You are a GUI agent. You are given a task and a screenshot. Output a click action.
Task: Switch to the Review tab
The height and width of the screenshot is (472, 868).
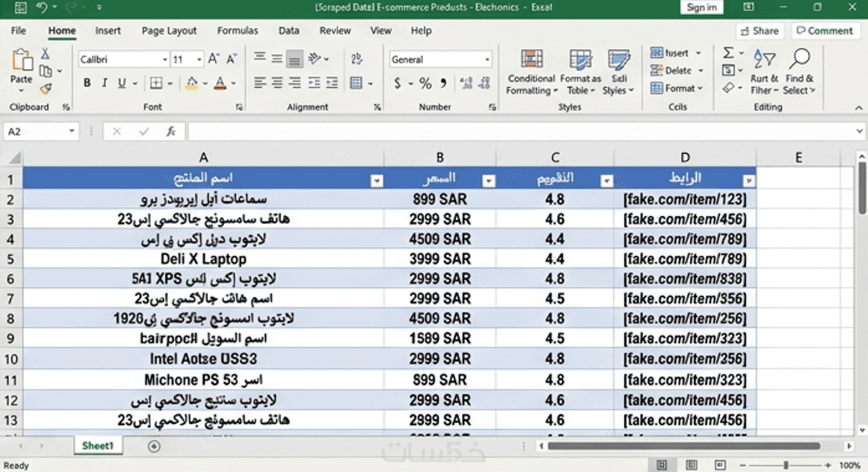pyautogui.click(x=335, y=30)
